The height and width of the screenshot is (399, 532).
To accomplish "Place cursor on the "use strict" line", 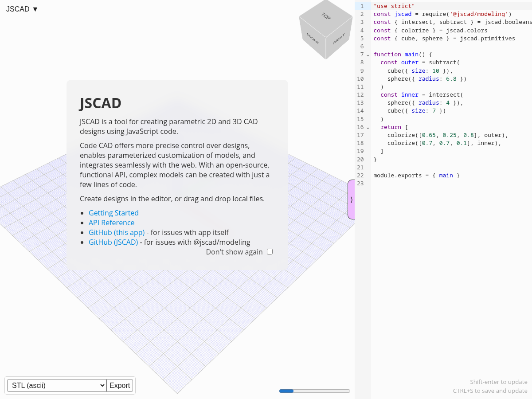I will (394, 6).
